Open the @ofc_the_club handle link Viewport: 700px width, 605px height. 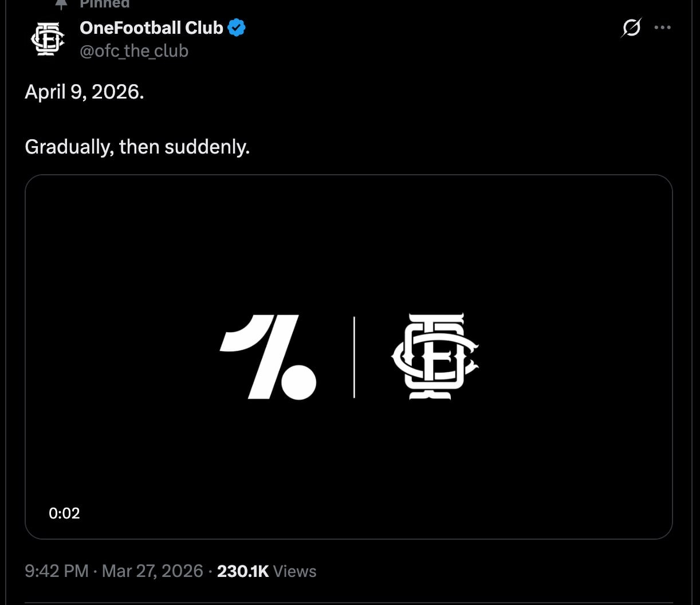[x=134, y=51]
